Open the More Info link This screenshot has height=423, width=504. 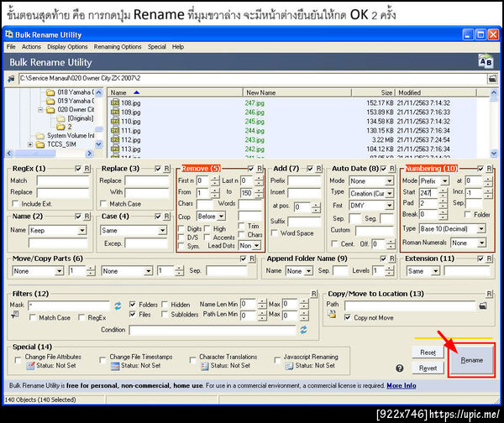click(x=402, y=385)
